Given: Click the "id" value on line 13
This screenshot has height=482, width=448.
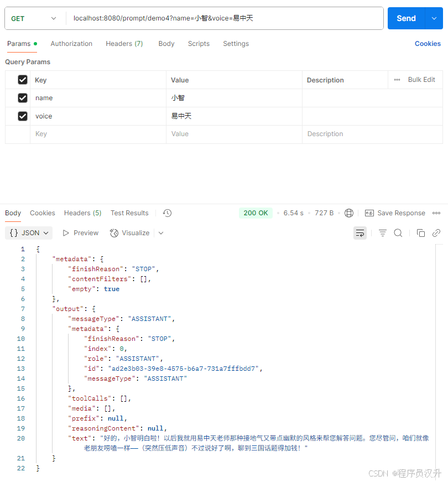Looking at the screenshot, I should 184,369.
